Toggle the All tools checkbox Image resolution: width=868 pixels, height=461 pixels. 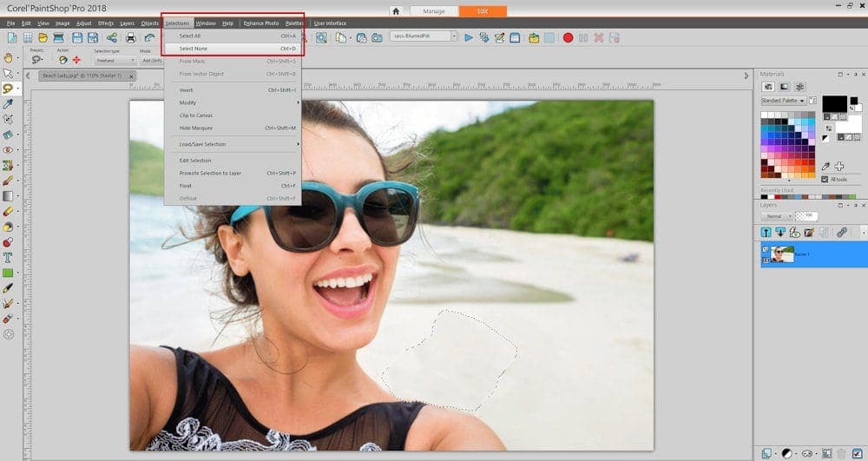825,179
